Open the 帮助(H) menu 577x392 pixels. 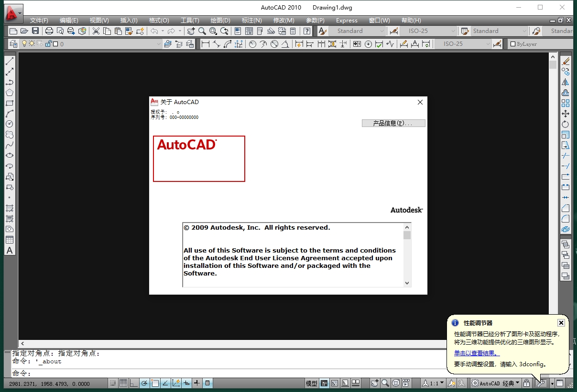coord(411,21)
